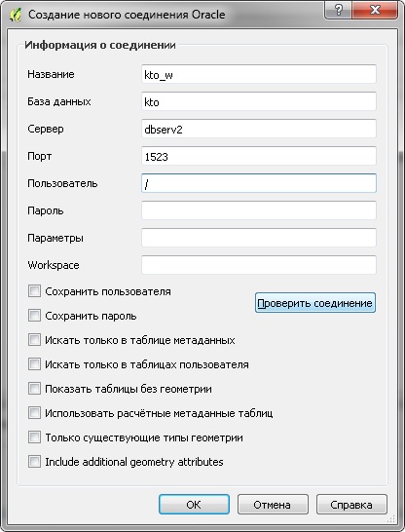
Task: Confirm with the OK button
Action: (194, 505)
